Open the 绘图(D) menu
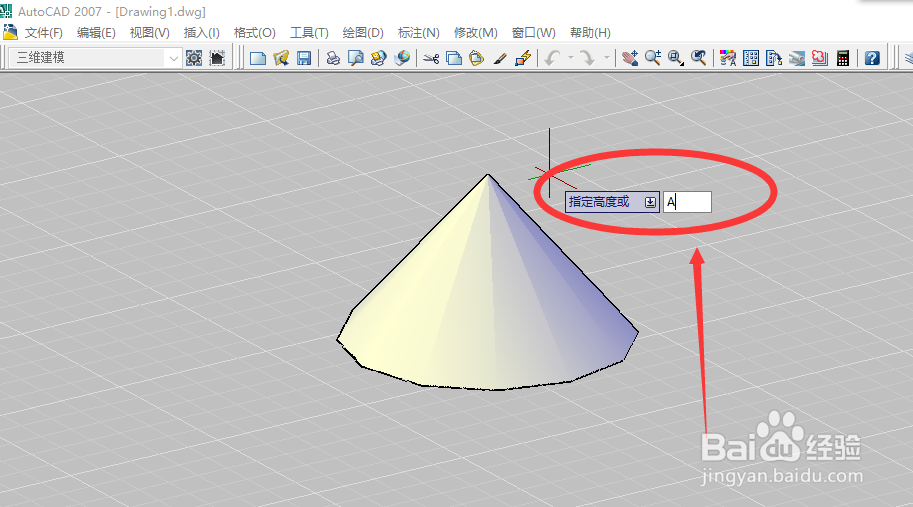 coord(363,33)
